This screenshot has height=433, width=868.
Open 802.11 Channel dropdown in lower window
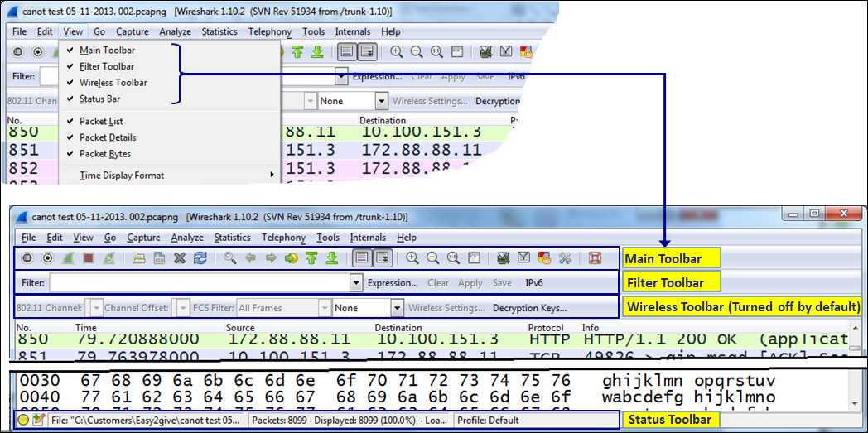[96, 307]
